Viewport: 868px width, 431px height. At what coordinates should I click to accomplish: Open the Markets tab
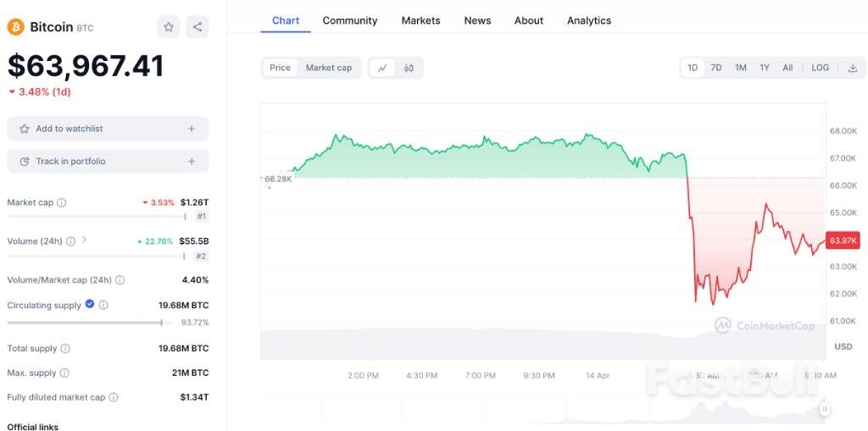420,20
